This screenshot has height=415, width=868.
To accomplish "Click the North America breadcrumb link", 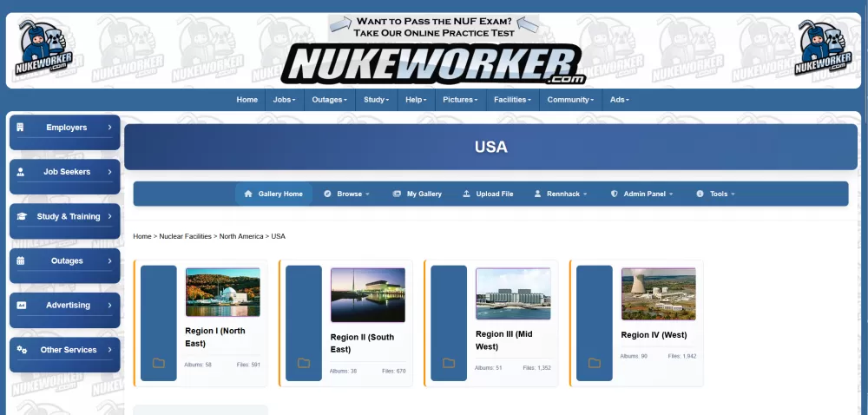I will 241,236.
